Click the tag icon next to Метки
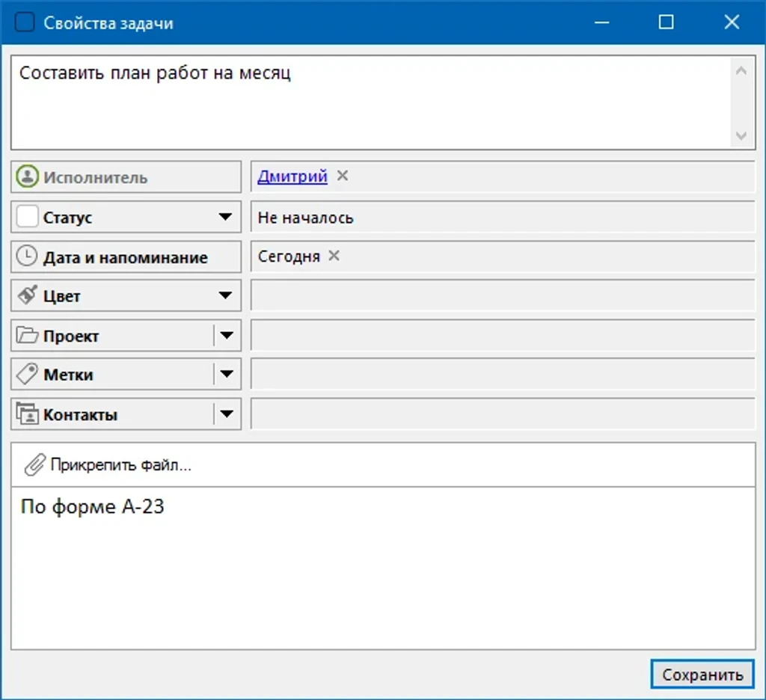The width and height of the screenshot is (766, 700). 27,374
